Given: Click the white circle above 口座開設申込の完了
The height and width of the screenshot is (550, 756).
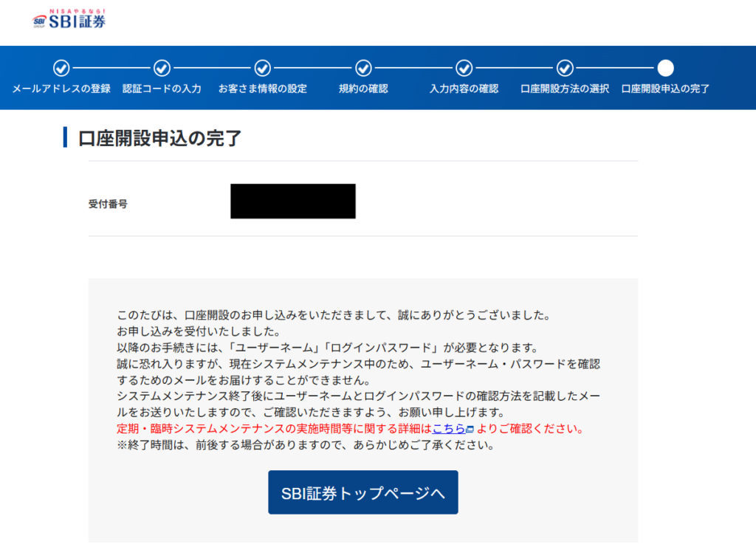Looking at the screenshot, I should point(665,68).
